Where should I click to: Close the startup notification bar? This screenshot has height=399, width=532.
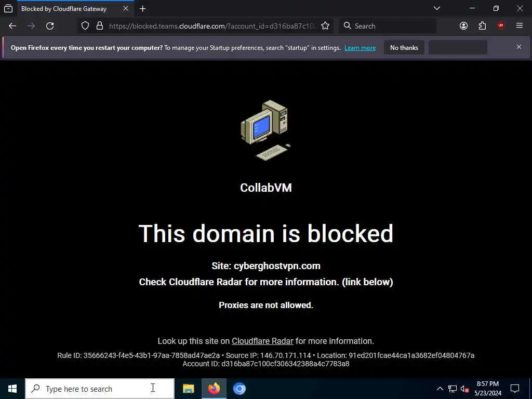click(519, 47)
